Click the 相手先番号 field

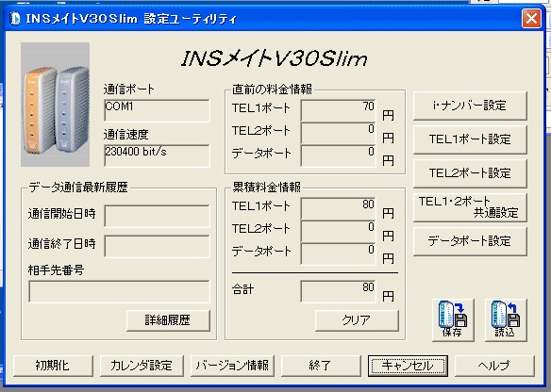coord(119,291)
